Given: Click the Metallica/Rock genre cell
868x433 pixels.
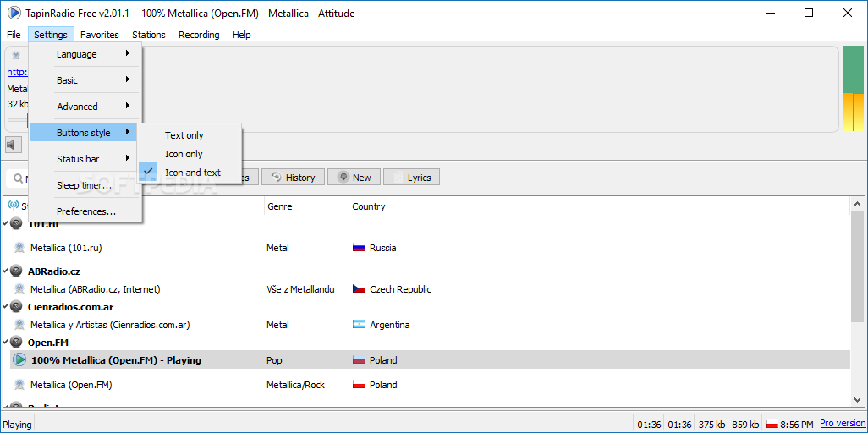Looking at the screenshot, I should coord(295,385).
